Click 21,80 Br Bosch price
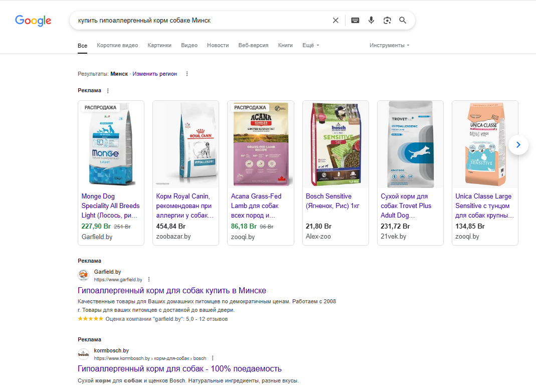536x392 pixels. (318, 226)
